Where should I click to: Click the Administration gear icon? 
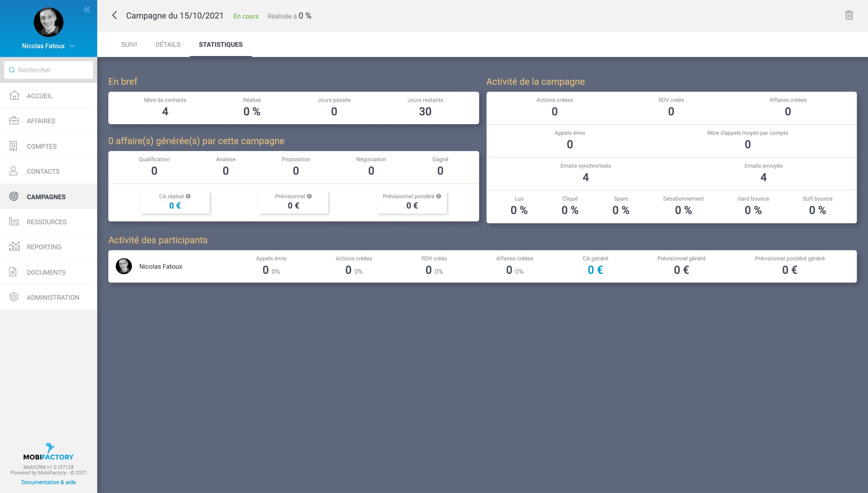tap(14, 297)
